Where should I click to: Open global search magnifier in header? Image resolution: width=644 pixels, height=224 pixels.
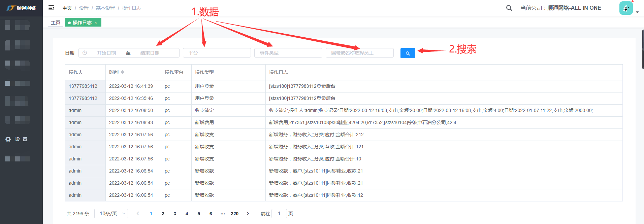[x=509, y=8]
